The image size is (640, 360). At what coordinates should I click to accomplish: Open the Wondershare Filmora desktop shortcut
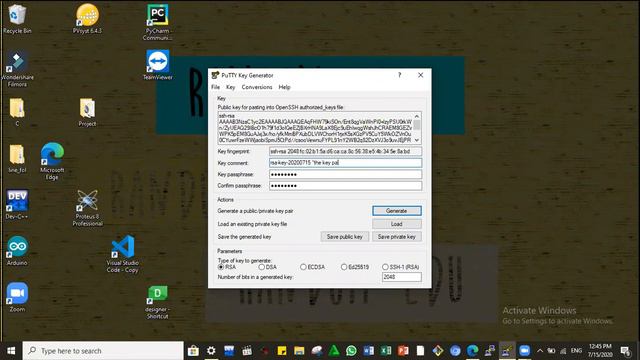point(17,69)
